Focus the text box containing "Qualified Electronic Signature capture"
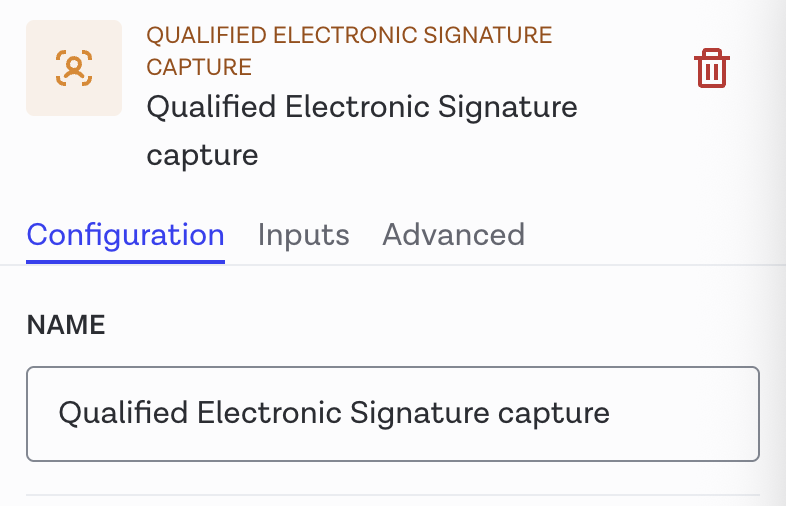The image size is (786, 506). tap(392, 413)
